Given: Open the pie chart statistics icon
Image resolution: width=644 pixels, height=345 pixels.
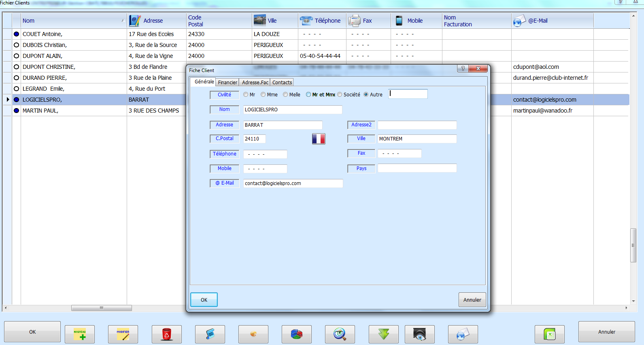Looking at the screenshot, I should pyautogui.click(x=296, y=334).
